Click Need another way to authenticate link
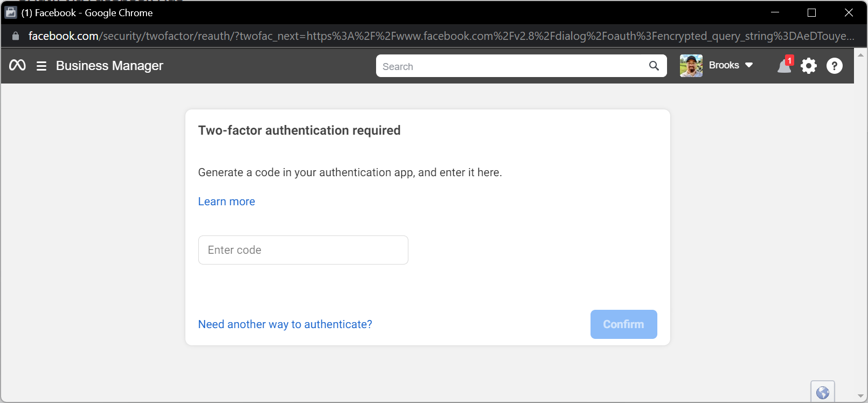Viewport: 868px width, 403px height. pos(285,324)
